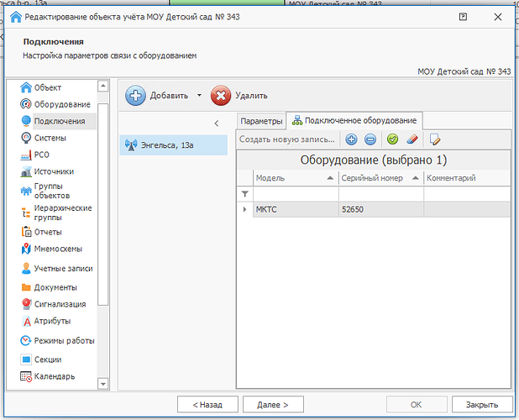Open Мнемосхемы section in sidebar
Image resolution: width=519 pixels, height=420 pixels.
click(x=60, y=249)
